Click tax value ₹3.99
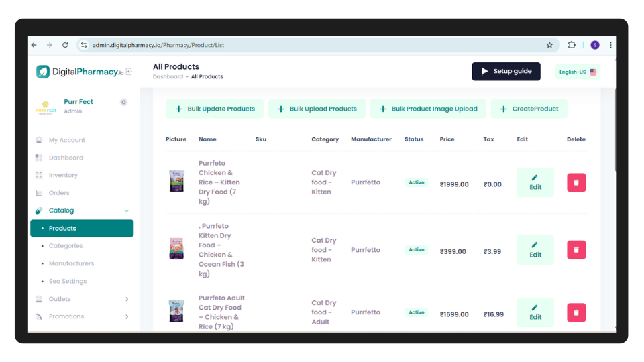This screenshot has width=644, height=362. (x=492, y=252)
